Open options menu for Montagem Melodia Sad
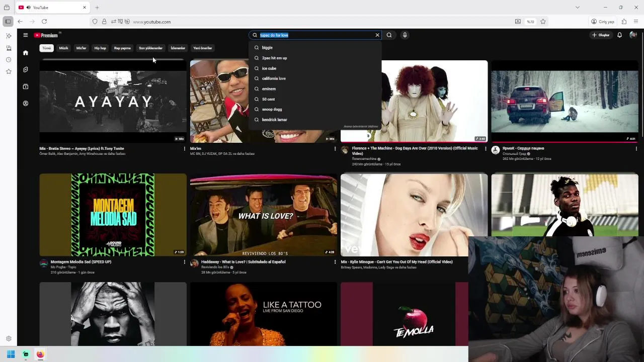This screenshot has height=362, width=644. point(184,262)
